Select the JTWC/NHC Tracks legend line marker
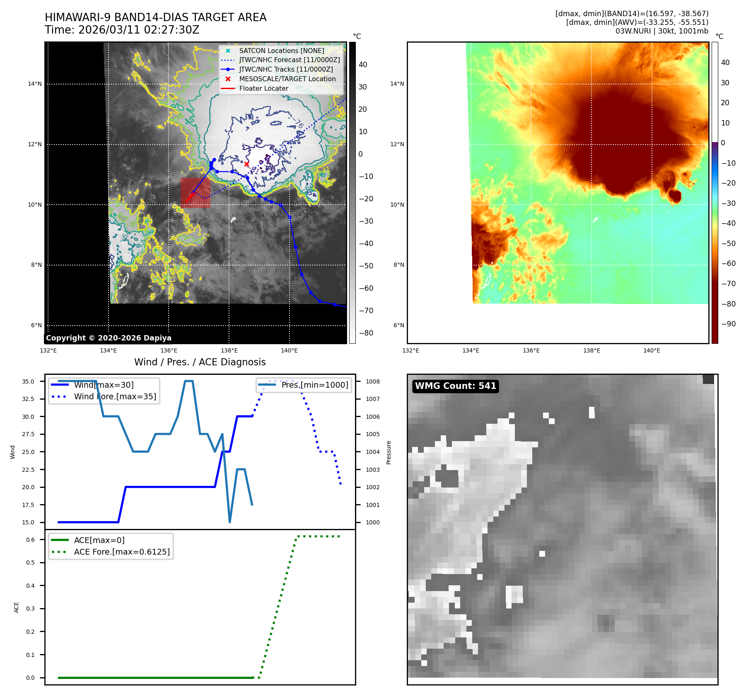This screenshot has width=746, height=700. pyautogui.click(x=228, y=70)
